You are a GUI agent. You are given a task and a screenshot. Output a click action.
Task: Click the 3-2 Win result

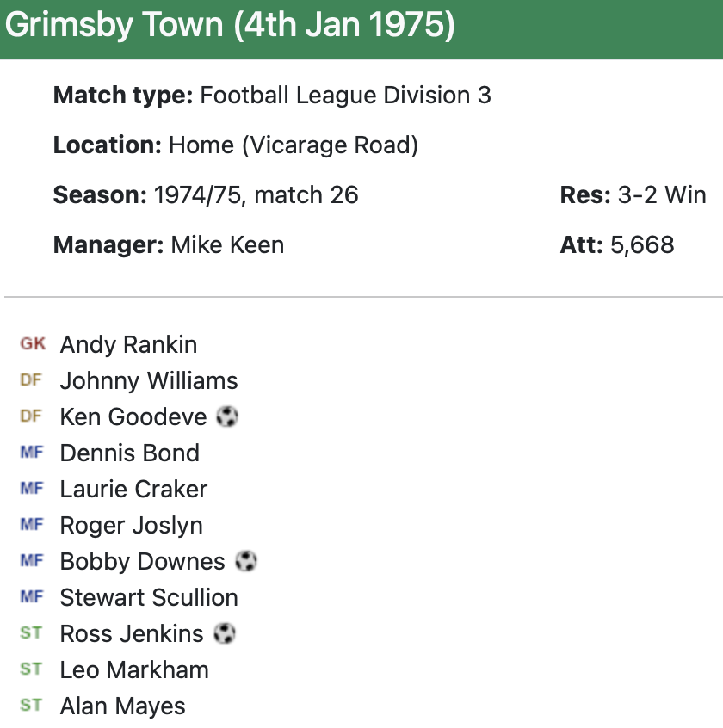tap(662, 195)
